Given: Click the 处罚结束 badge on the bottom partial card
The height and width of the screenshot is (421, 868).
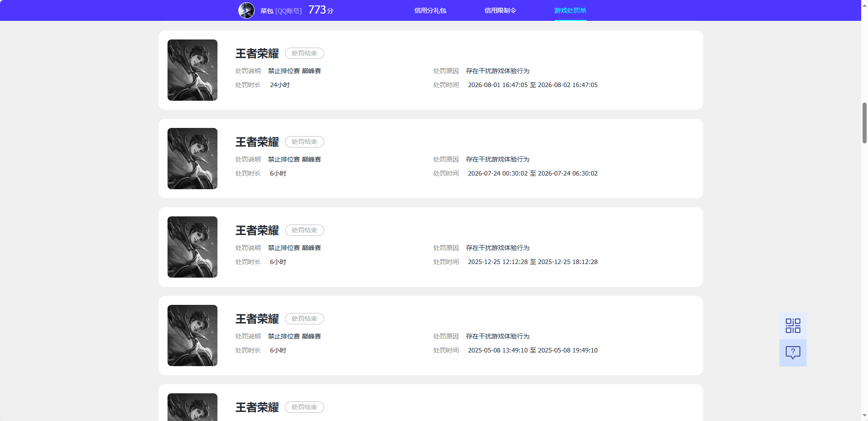Looking at the screenshot, I should coord(305,407).
